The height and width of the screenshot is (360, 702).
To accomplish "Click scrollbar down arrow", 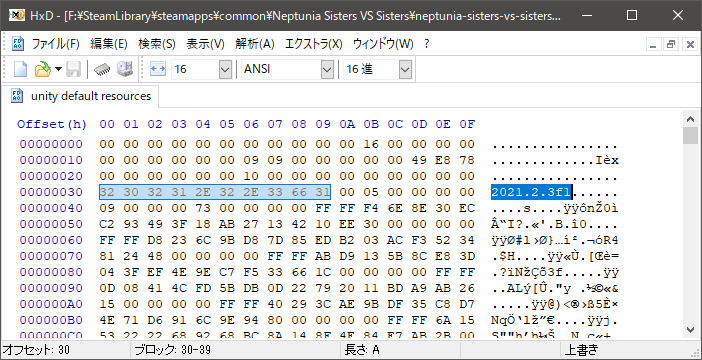I will (690, 330).
